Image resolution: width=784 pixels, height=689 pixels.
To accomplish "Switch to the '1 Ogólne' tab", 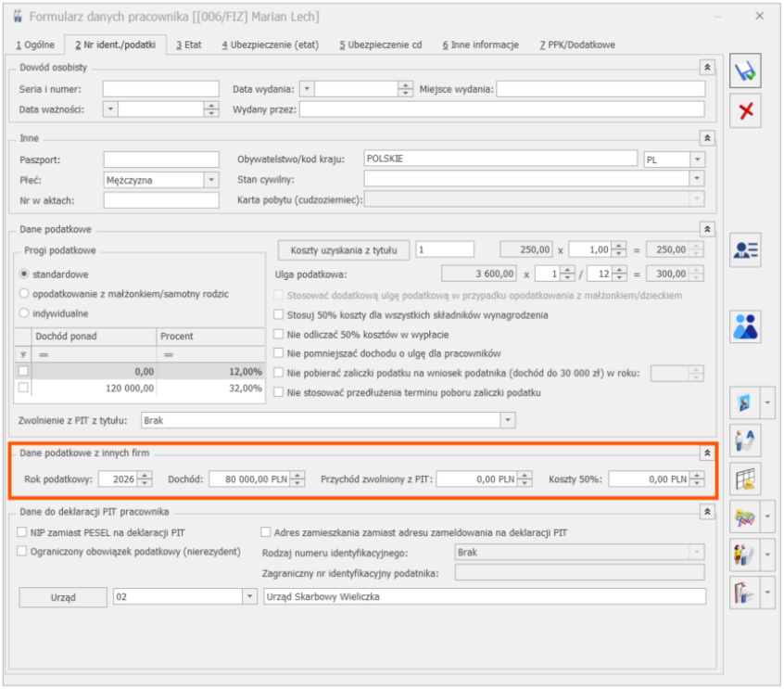I will pyautogui.click(x=35, y=45).
